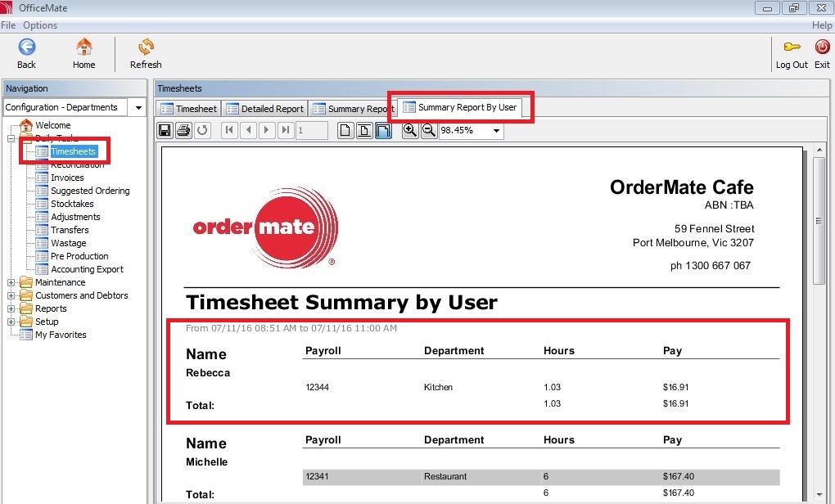Click the Reports folder icon
This screenshot has width=835, height=504.
(26, 308)
